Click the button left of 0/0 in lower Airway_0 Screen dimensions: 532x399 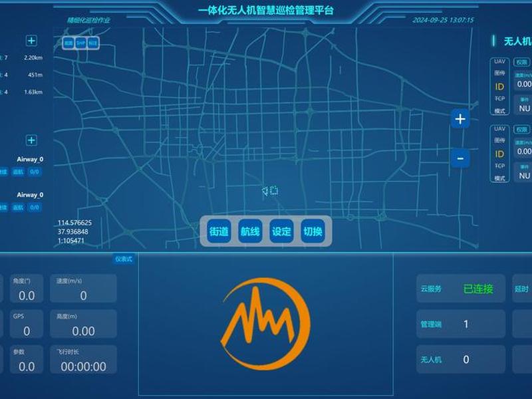[x=18, y=207]
